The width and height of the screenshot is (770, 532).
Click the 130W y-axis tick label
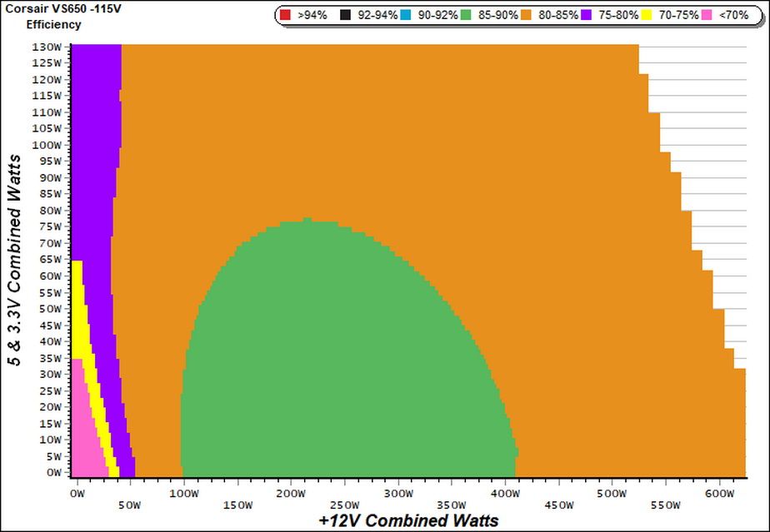(x=47, y=47)
